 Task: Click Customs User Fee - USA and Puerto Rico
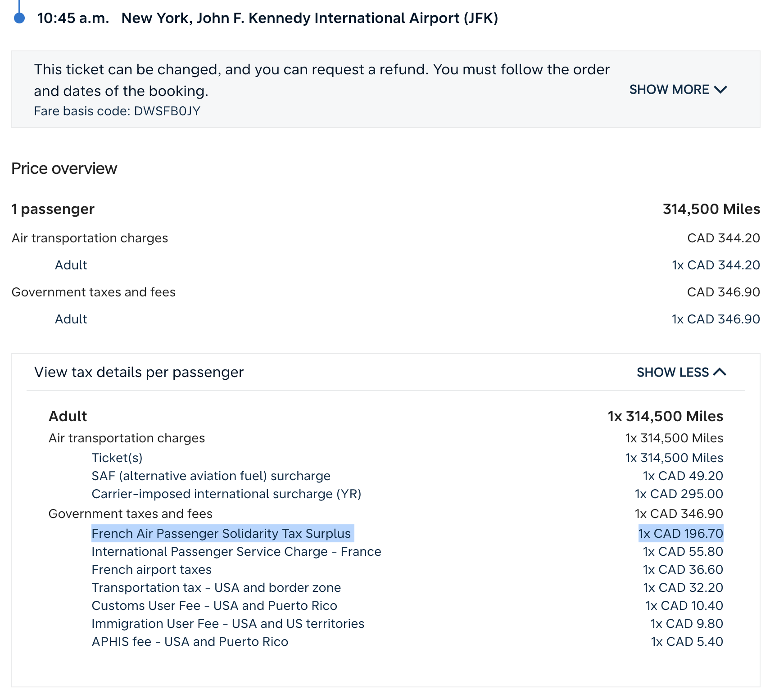[x=214, y=606]
